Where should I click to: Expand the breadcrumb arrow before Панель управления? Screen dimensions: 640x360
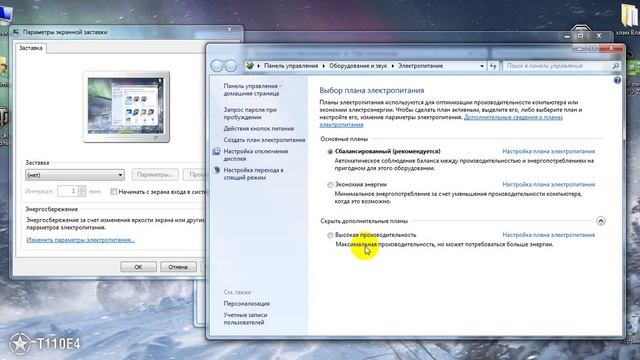click(x=258, y=66)
